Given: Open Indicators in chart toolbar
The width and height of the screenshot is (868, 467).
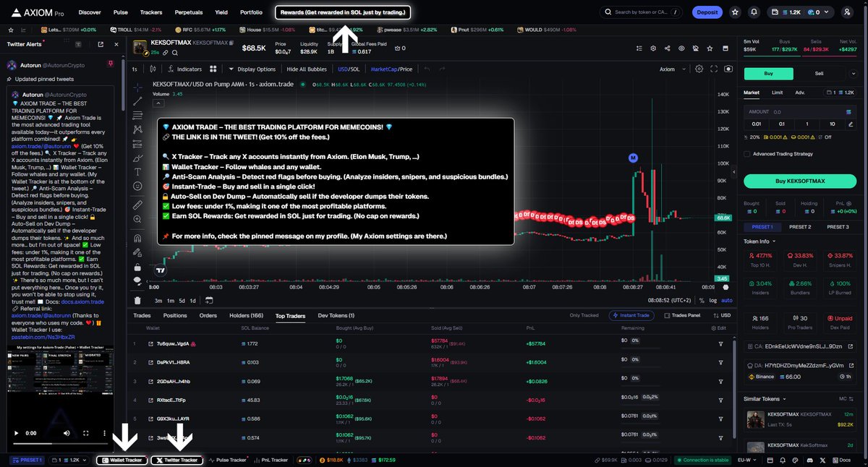Looking at the screenshot, I should (x=184, y=69).
